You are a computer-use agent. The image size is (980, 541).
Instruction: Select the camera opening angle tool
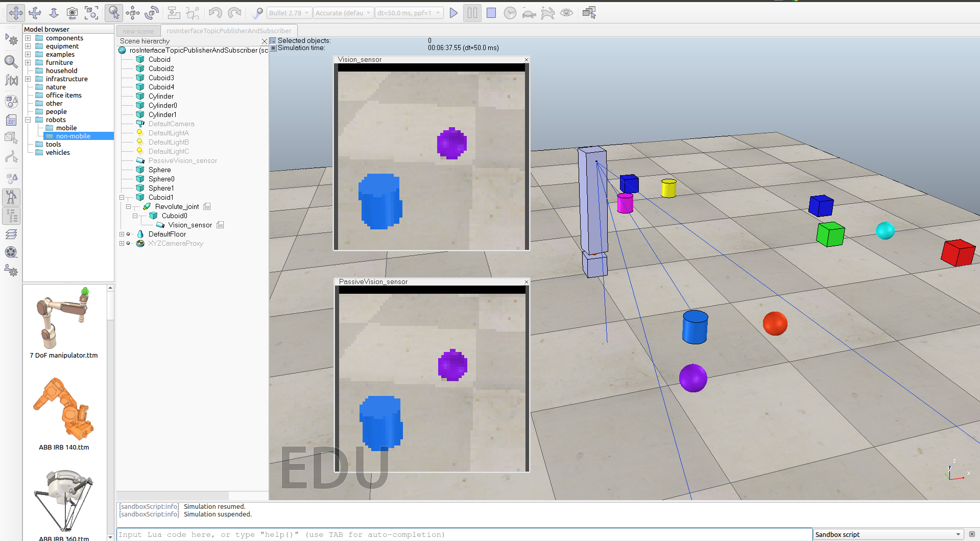point(73,13)
